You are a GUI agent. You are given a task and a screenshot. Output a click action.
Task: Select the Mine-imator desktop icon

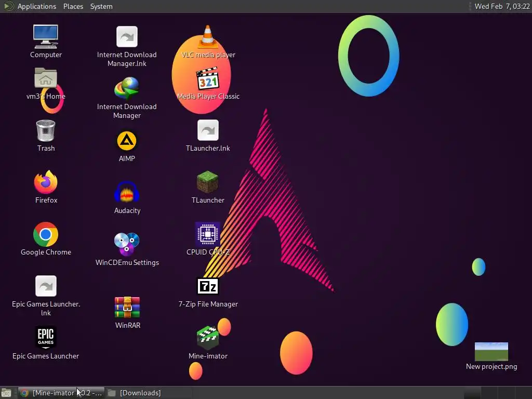[x=208, y=338]
